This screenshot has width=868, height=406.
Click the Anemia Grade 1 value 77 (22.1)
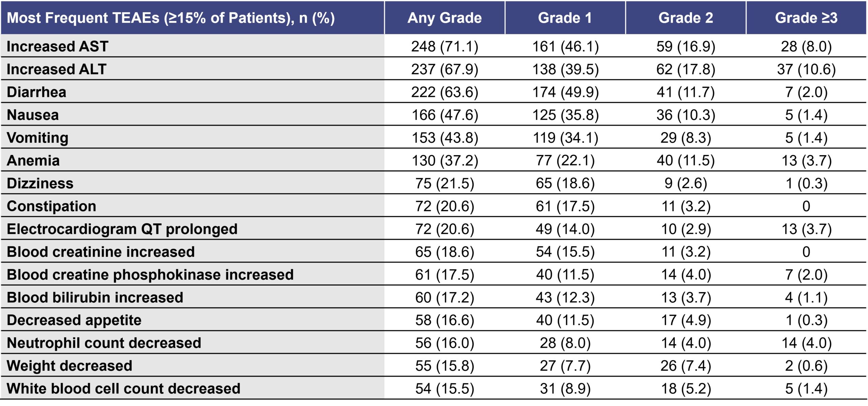(565, 160)
